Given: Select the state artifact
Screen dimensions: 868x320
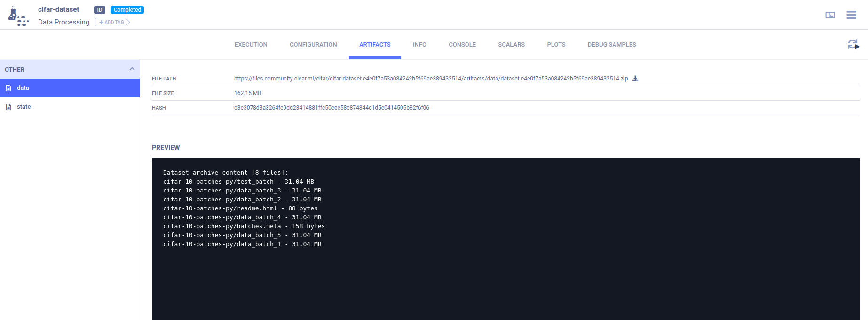Looking at the screenshot, I should [24, 107].
